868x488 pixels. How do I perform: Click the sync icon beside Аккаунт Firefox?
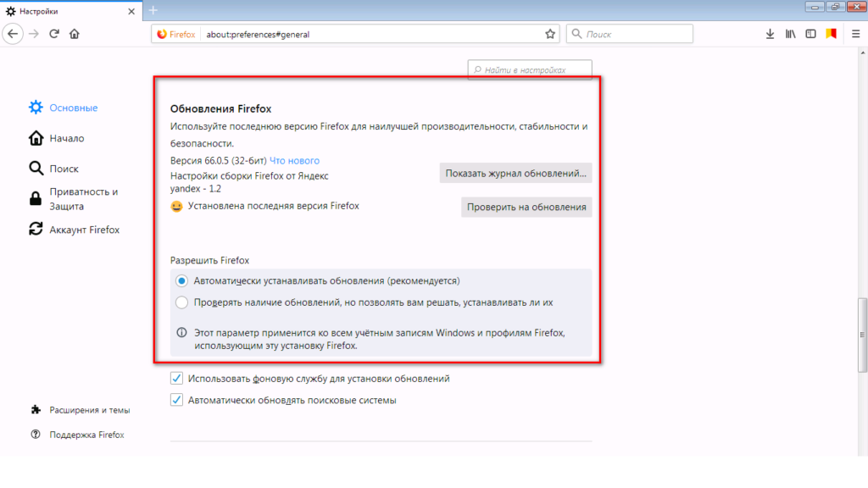(x=36, y=229)
